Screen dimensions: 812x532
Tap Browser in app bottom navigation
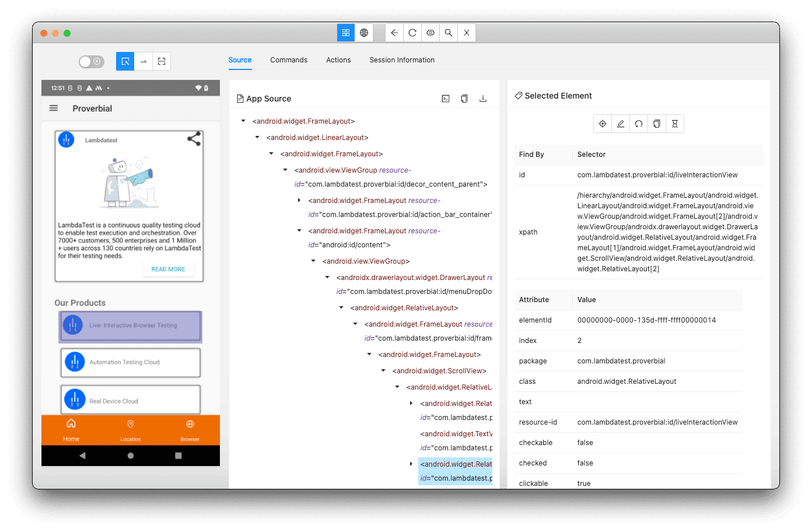click(190, 430)
